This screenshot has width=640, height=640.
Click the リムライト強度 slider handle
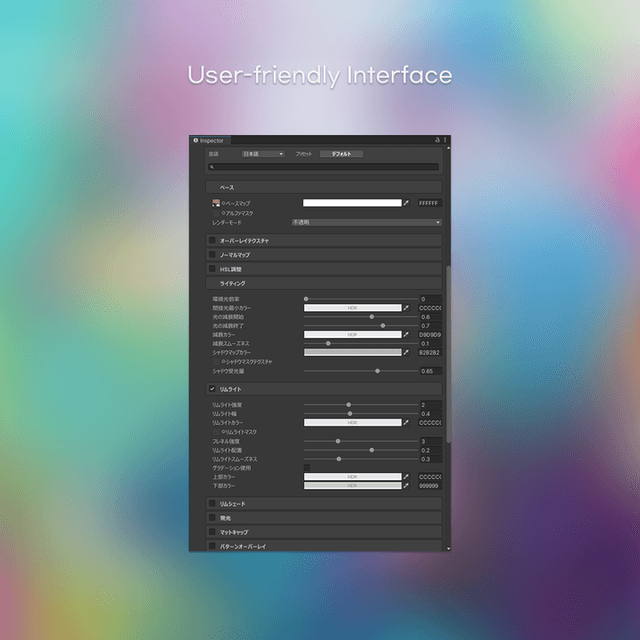click(x=349, y=405)
